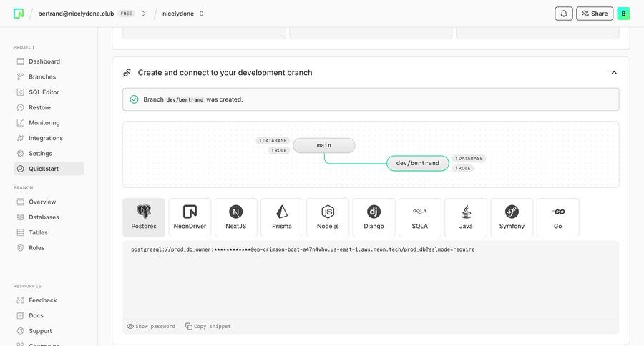This screenshot has height=346, width=644.
Task: Open SQL Editor in sidebar
Action: [x=44, y=92]
